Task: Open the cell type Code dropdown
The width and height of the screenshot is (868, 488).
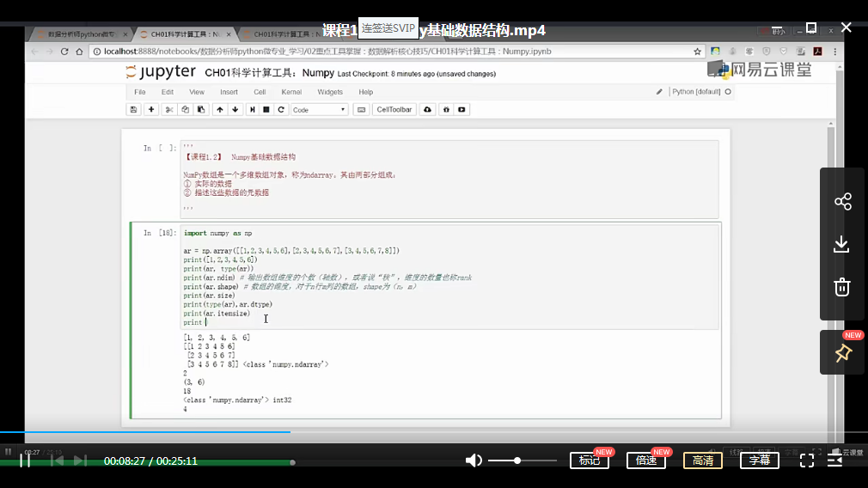Action: [319, 110]
